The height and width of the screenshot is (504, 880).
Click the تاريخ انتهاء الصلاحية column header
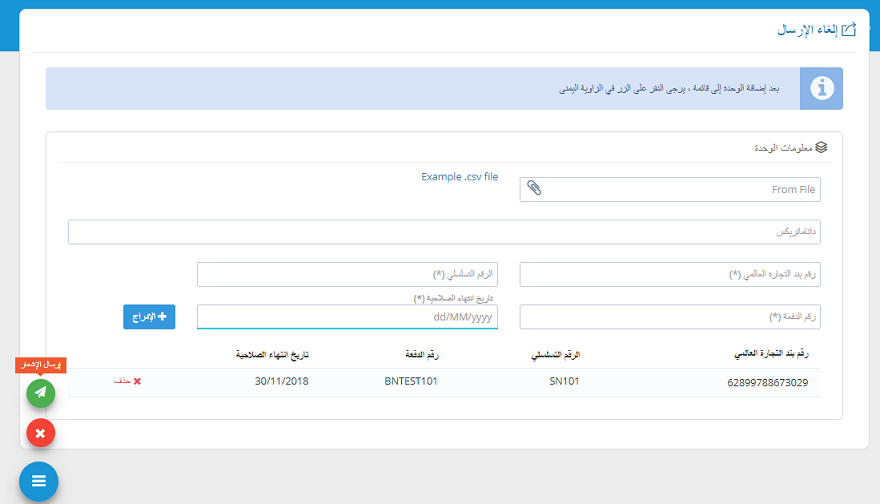point(272,354)
